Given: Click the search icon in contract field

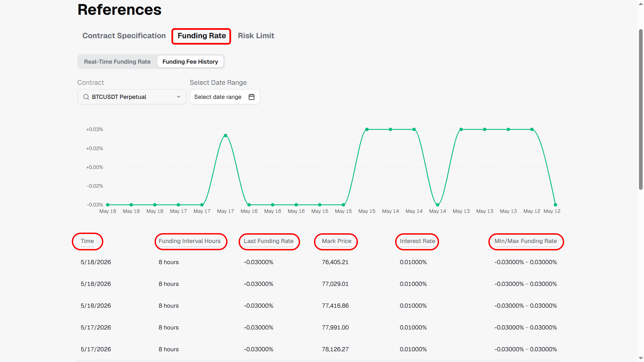Looking at the screenshot, I should pos(86,97).
